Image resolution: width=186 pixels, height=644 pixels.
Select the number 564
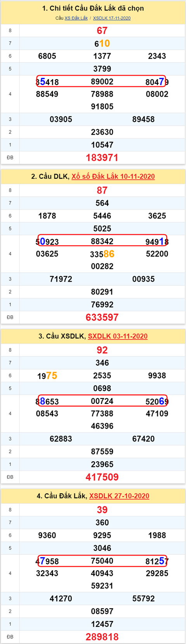coord(102,203)
